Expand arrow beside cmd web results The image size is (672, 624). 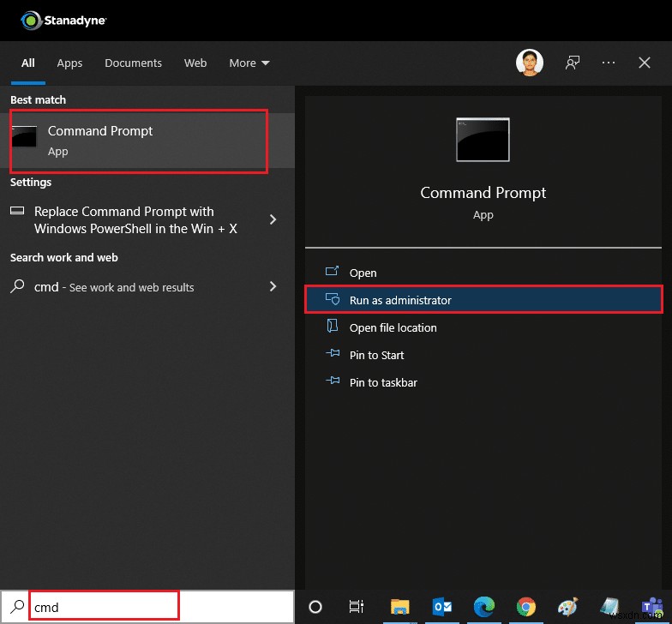pos(273,286)
